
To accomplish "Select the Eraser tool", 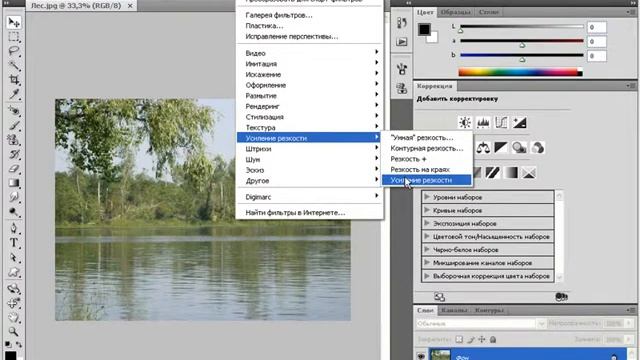I will (13, 168).
